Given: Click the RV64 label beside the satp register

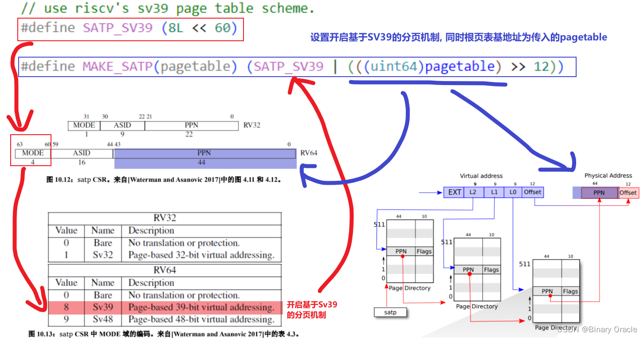Looking at the screenshot, I should point(309,153).
